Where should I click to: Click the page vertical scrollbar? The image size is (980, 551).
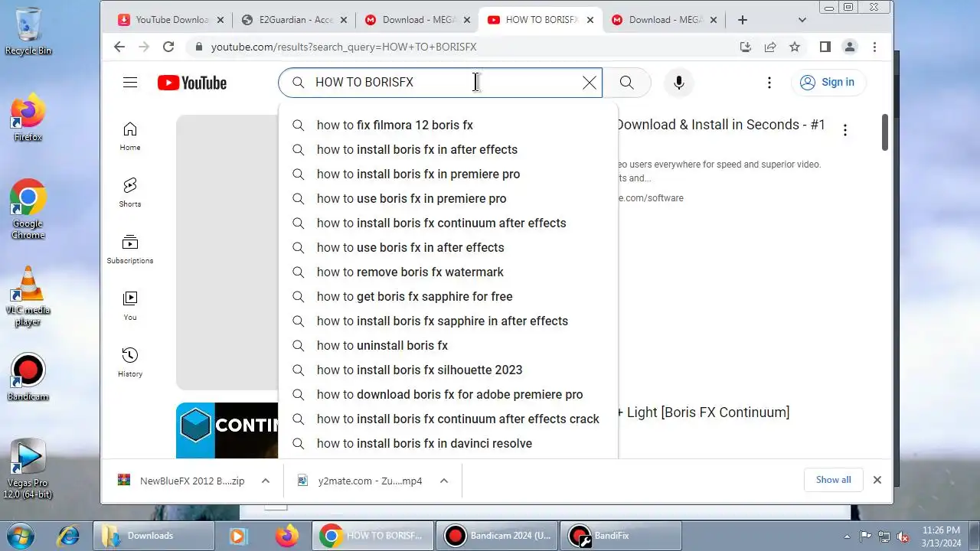tap(885, 132)
